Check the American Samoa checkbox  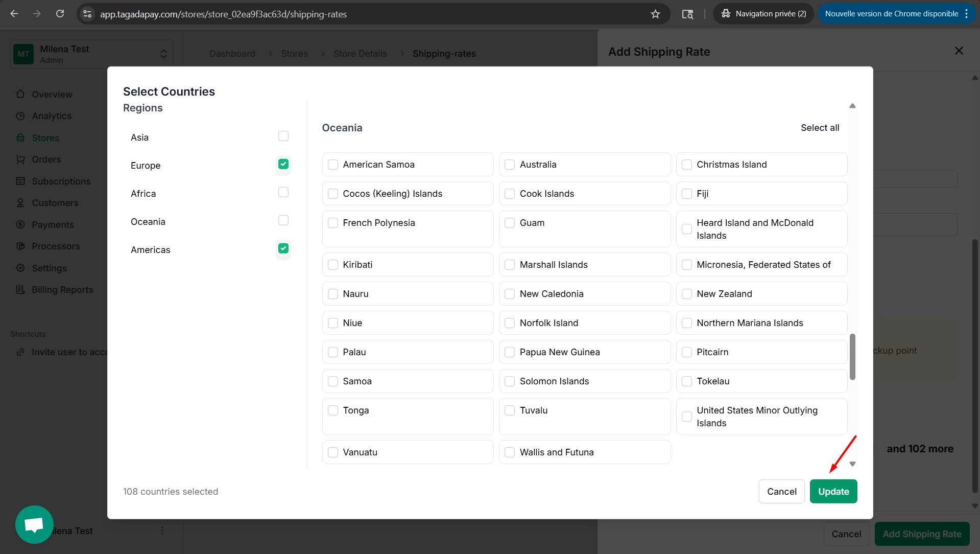click(x=333, y=165)
